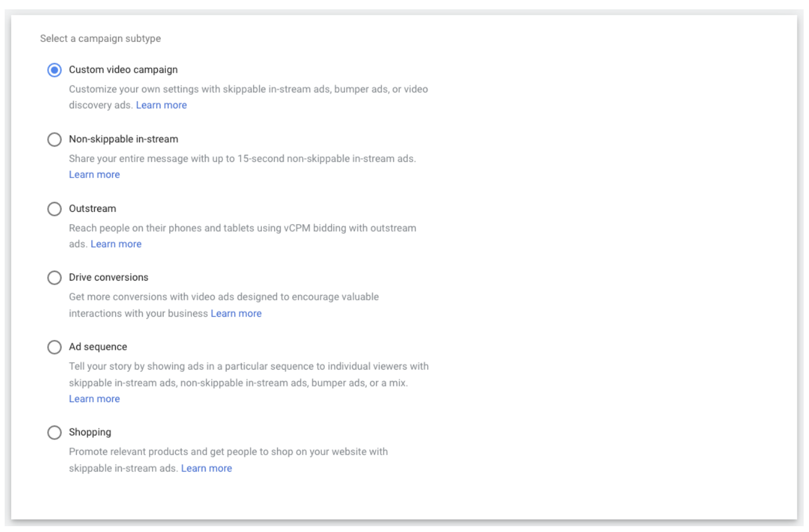Click the "Outstream" option label

pyautogui.click(x=92, y=208)
